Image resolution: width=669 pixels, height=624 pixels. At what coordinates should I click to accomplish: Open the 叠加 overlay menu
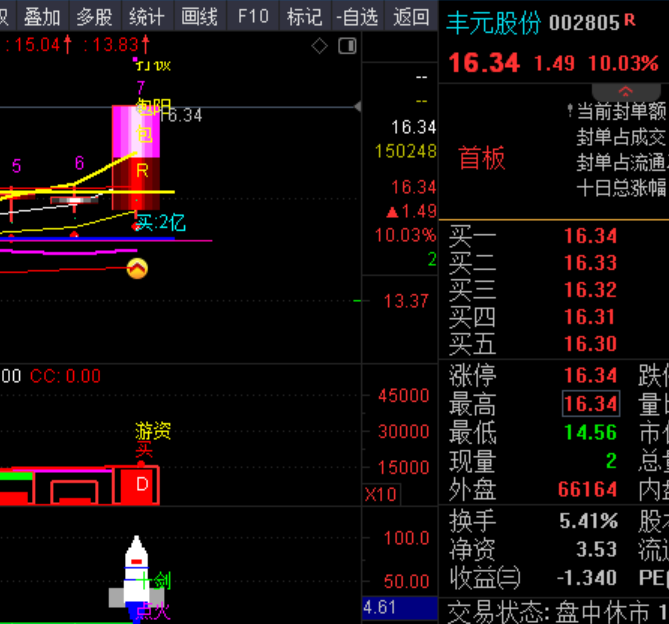42,16
